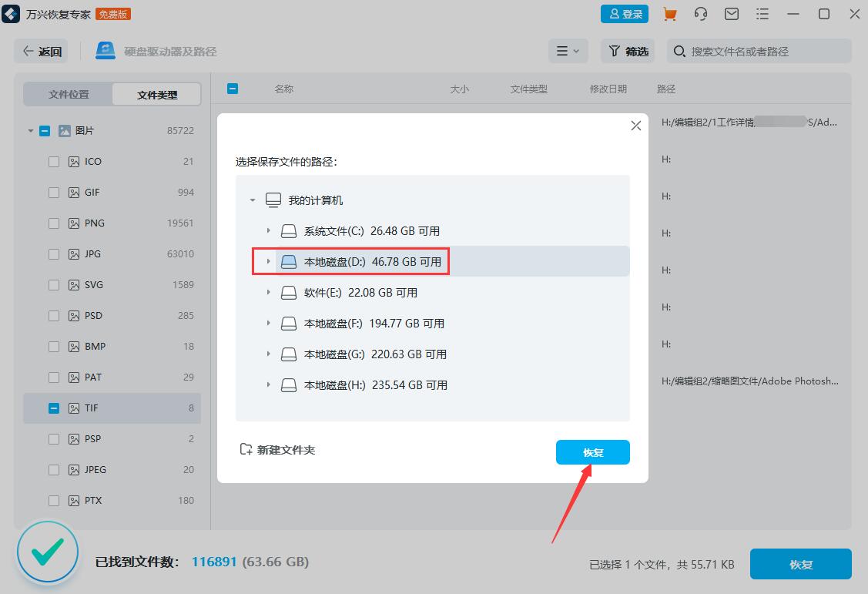Click the 登录 login icon
The width and height of the screenshot is (868, 594).
pyautogui.click(x=624, y=14)
